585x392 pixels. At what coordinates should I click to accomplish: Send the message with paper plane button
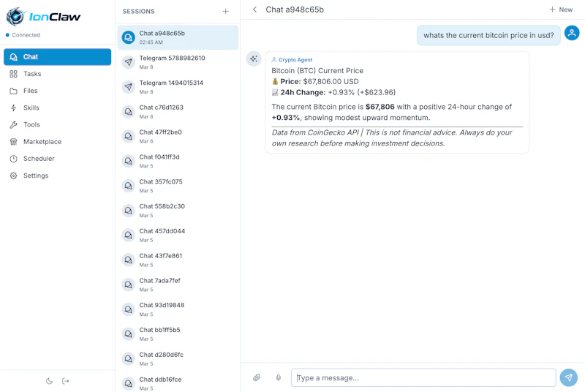pos(569,377)
